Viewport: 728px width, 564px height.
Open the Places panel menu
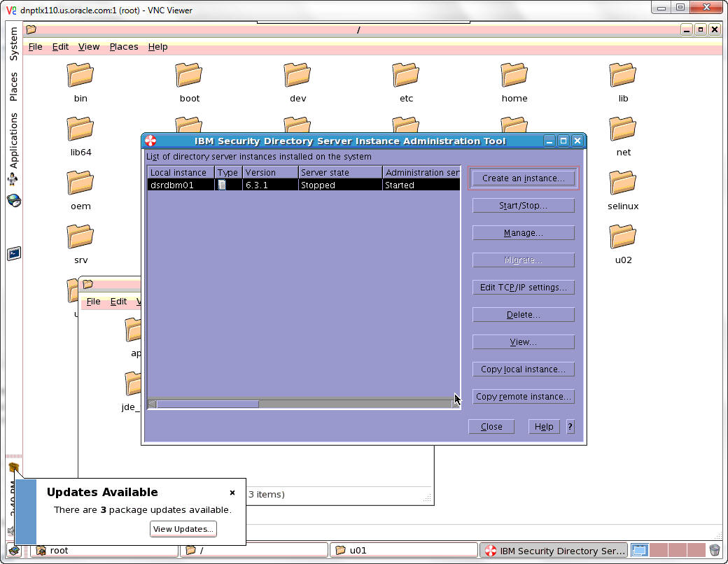[13, 86]
